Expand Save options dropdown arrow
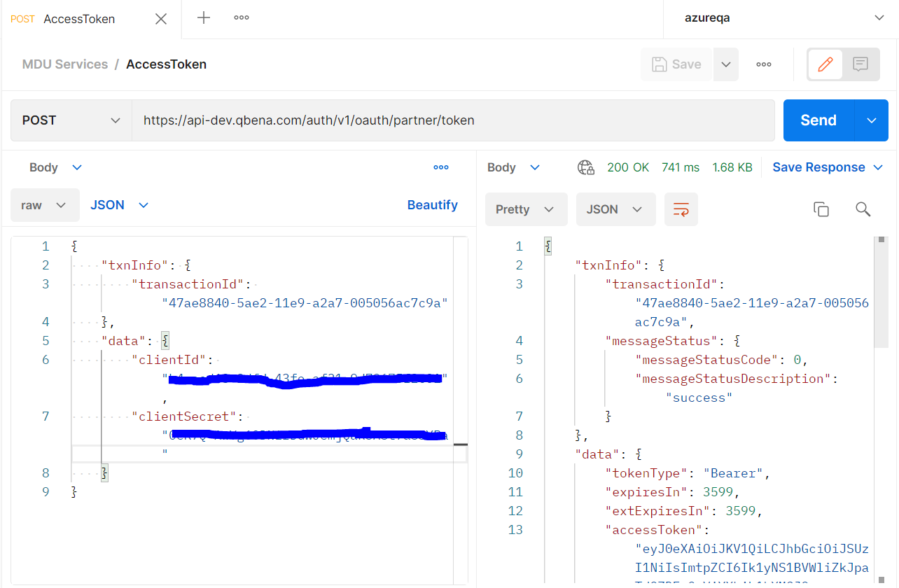Viewport: 899px width, 588px height. pyautogui.click(x=726, y=64)
